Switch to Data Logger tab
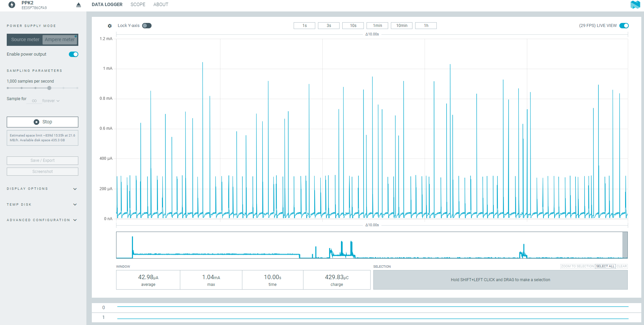This screenshot has width=644, height=325. tap(107, 5)
